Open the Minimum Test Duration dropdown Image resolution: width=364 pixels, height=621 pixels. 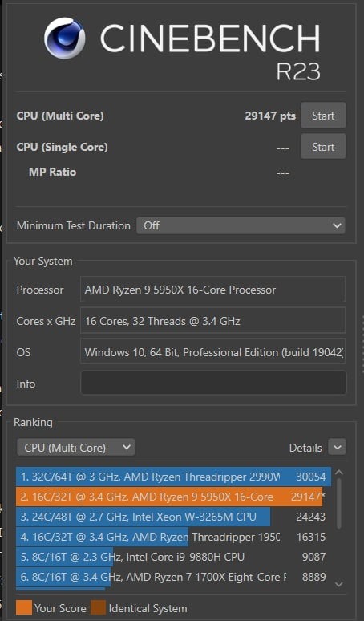coord(241,225)
